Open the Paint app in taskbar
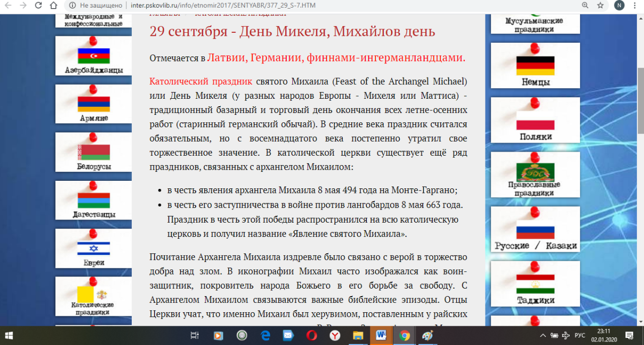This screenshot has height=345, width=644. click(x=428, y=335)
